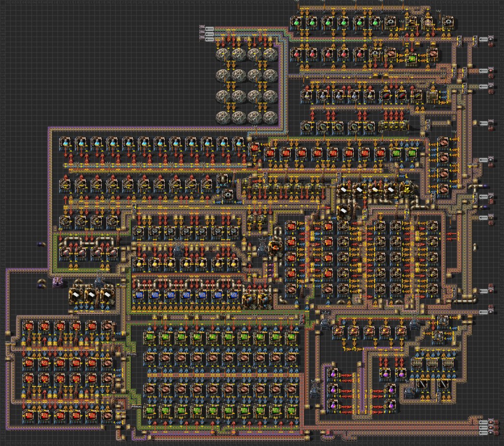Click the top purple science assembler in the left column

click(x=333, y=374)
